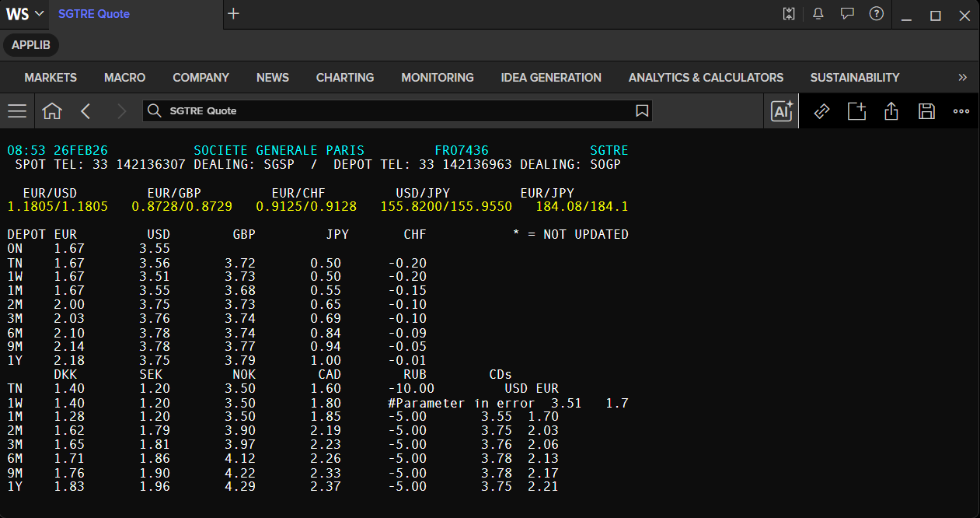This screenshot has width=980, height=518.
Task: Click DEPOT TEL number 142136963
Action: pos(477,165)
